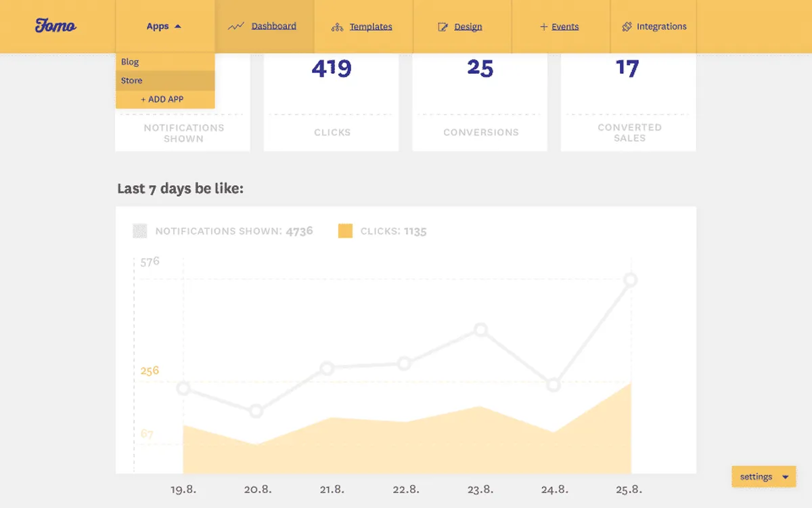Screen dimensions: 812x508
Task: Open the Events link
Action: (x=565, y=26)
